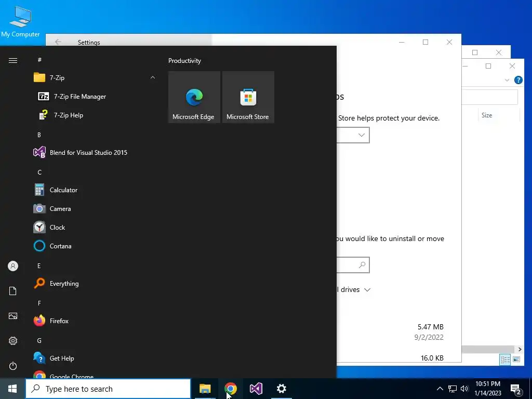Select the 5.47 MB app entry in Settings
The image size is (532, 399).
(x=398, y=332)
